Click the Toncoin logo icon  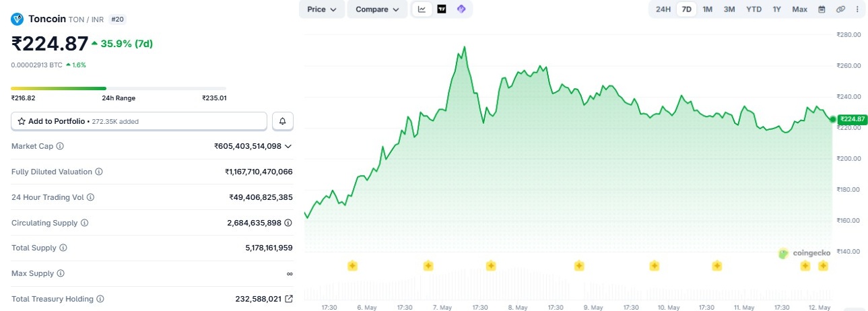point(17,19)
